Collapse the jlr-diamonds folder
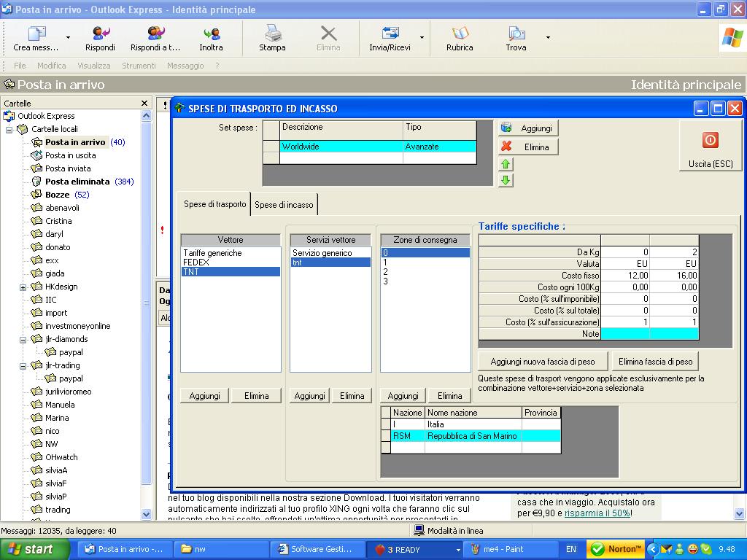747x560 pixels. (23, 340)
